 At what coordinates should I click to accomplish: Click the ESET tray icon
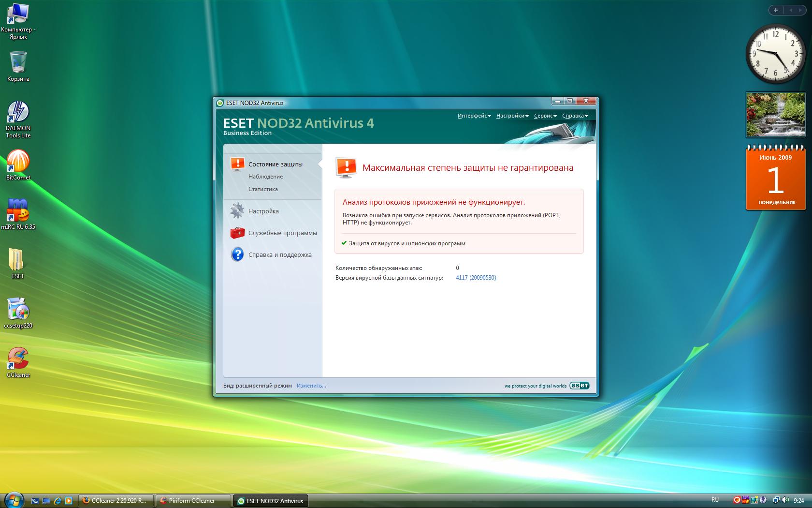click(x=737, y=500)
